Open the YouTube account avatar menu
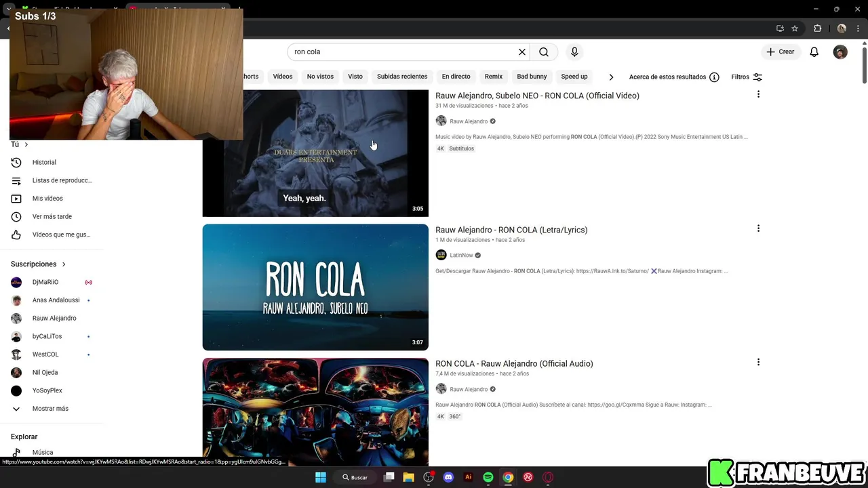868x488 pixels. pos(840,52)
